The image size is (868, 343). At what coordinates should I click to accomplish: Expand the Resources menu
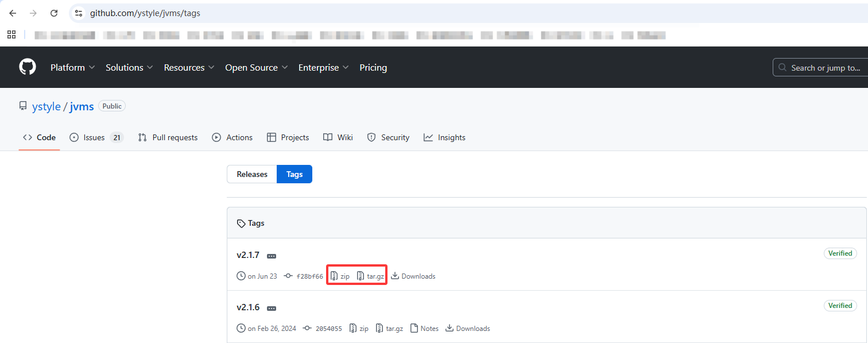[189, 67]
